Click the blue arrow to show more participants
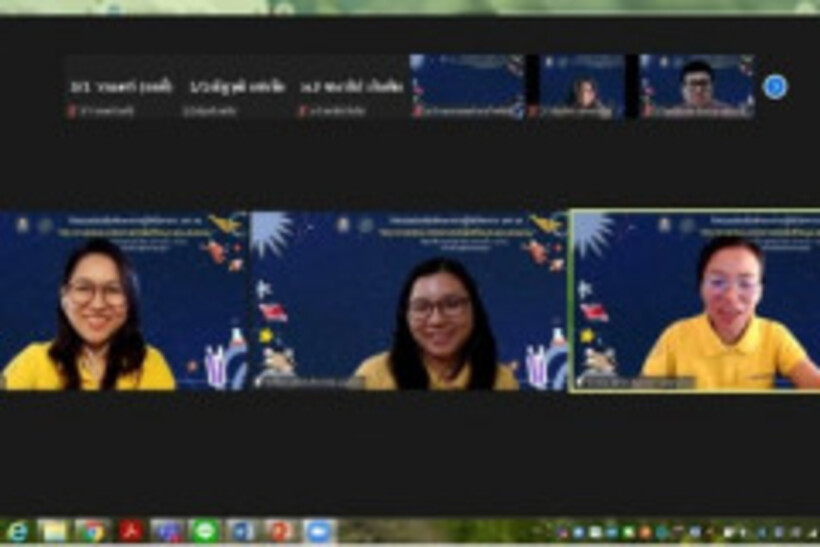This screenshot has width=820, height=547. [774, 87]
